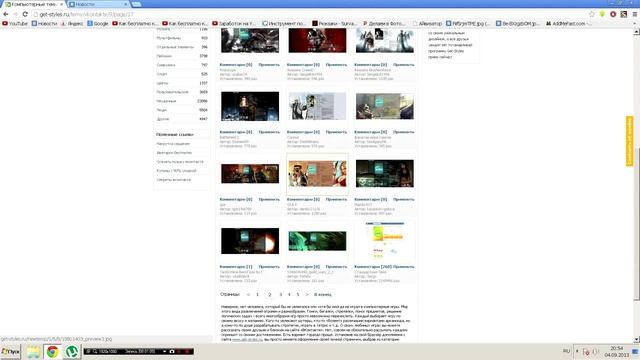The image size is (640, 360).
Task: Open comments for the GTA 5 theme
Action: [303, 200]
